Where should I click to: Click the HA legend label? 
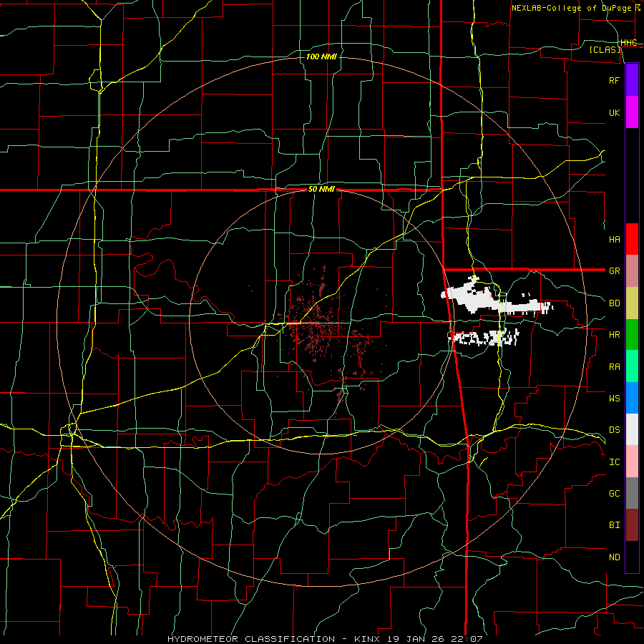pyautogui.click(x=614, y=239)
